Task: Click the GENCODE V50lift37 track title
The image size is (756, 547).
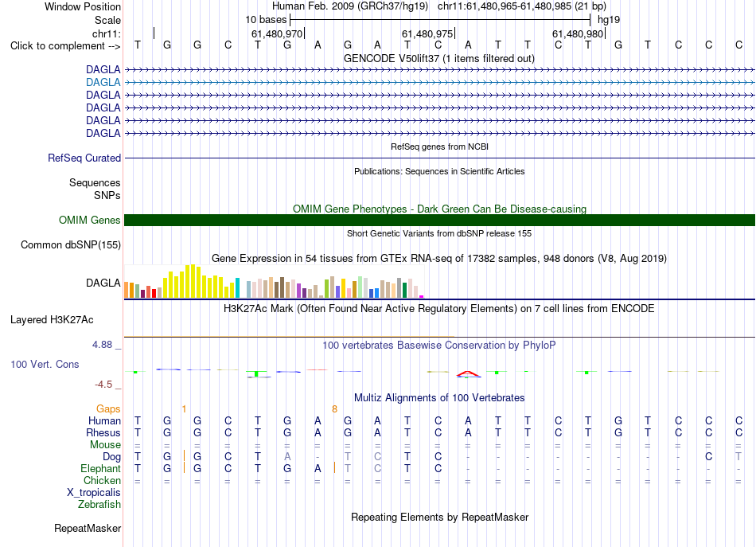Action: click(439, 59)
